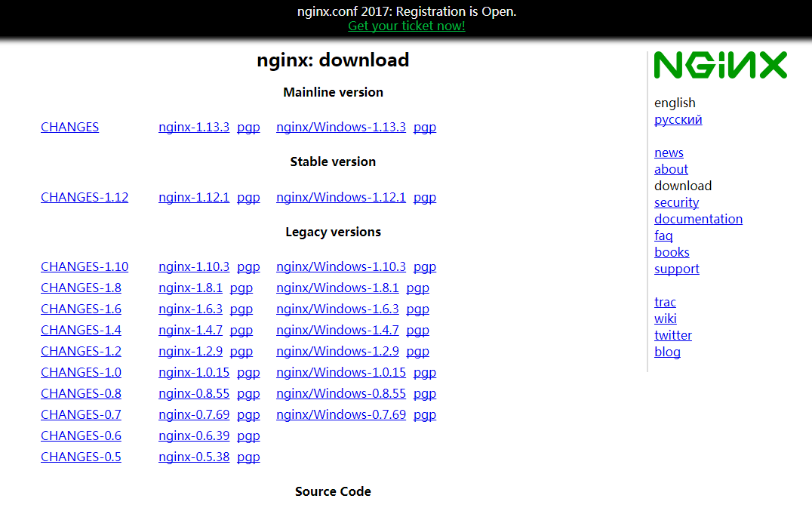Viewport: 812px width, 514px height.
Task: Go to the news page
Action: tap(669, 153)
